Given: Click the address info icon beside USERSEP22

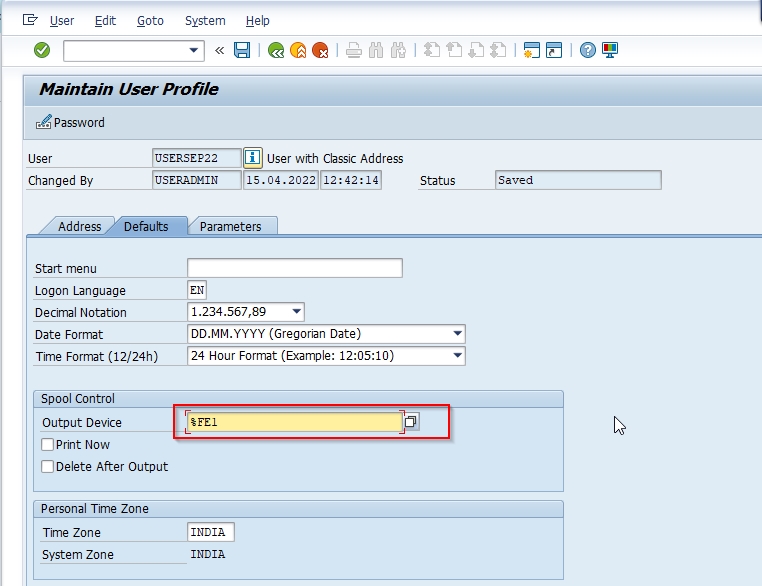Looking at the screenshot, I should (253, 158).
